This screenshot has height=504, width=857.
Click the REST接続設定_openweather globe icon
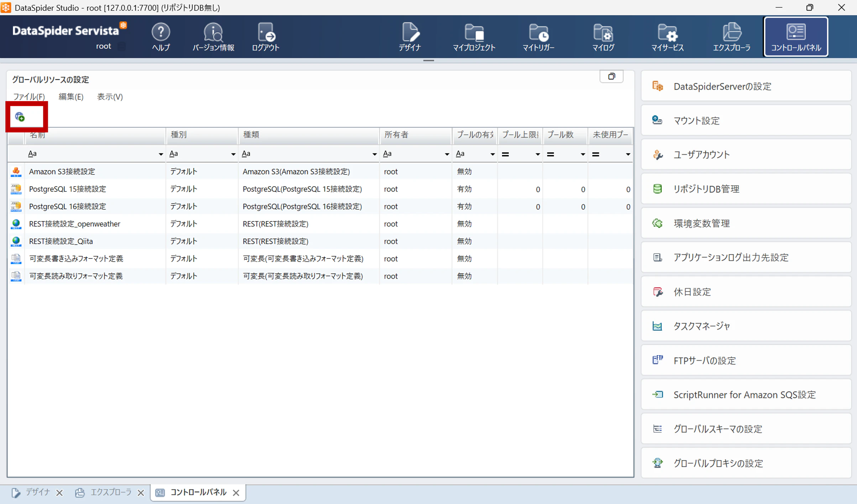tap(16, 224)
